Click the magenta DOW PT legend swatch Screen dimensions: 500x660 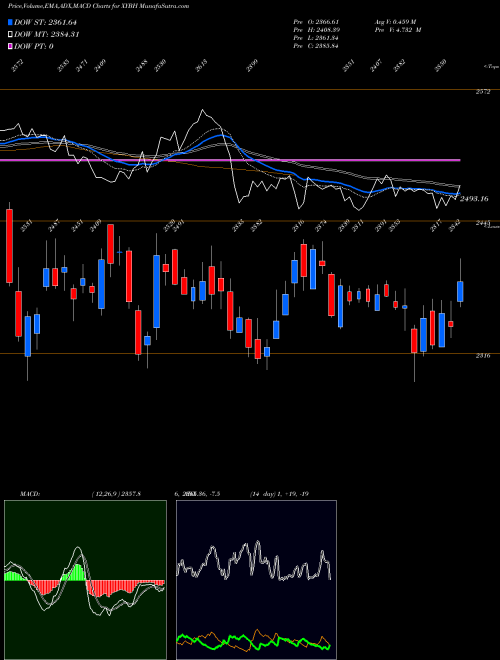point(10,46)
